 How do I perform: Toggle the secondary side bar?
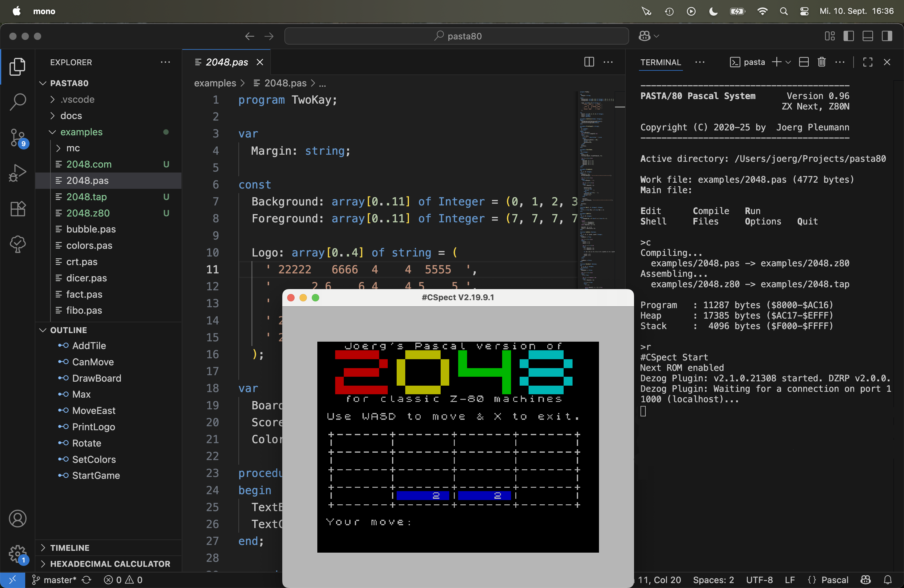(x=887, y=36)
